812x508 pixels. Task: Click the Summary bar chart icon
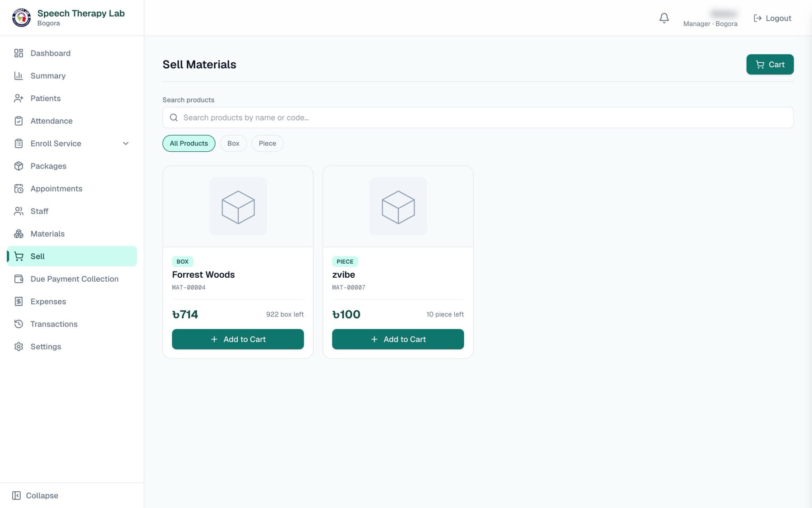tap(18, 76)
